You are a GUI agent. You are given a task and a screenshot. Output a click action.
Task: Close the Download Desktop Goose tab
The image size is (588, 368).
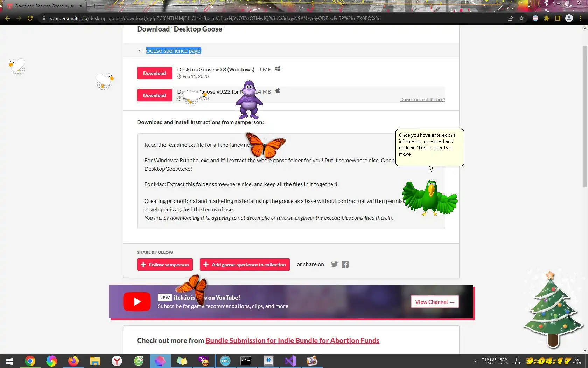[81, 6]
